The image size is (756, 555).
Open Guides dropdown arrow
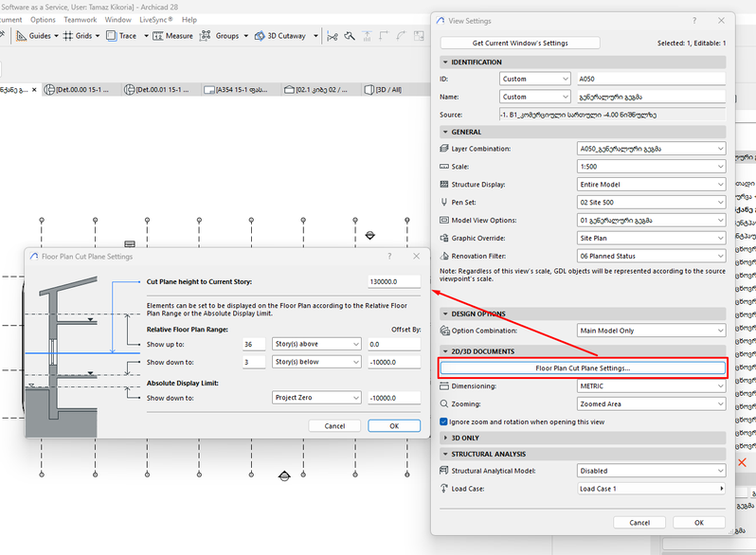[57, 36]
